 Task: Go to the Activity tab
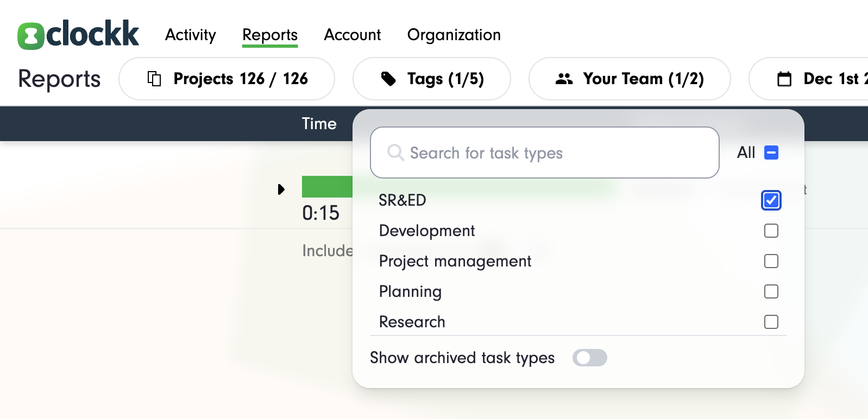point(190,35)
